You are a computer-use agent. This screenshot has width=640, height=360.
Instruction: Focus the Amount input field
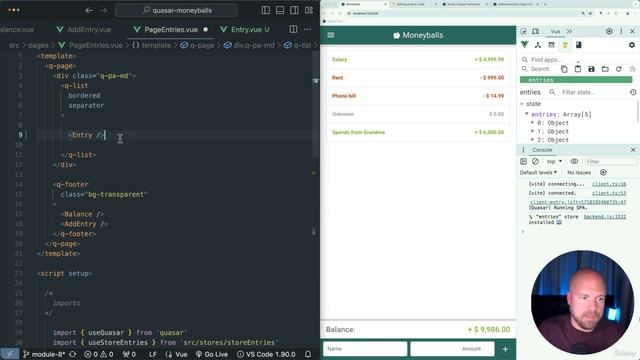tap(452, 349)
